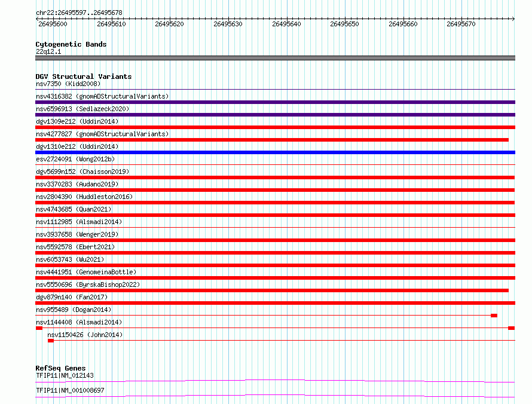Viewport: 532px width, 404px height.
Task: Open variant dgv5699n152 (Chaisson2019)
Action: 82,172
